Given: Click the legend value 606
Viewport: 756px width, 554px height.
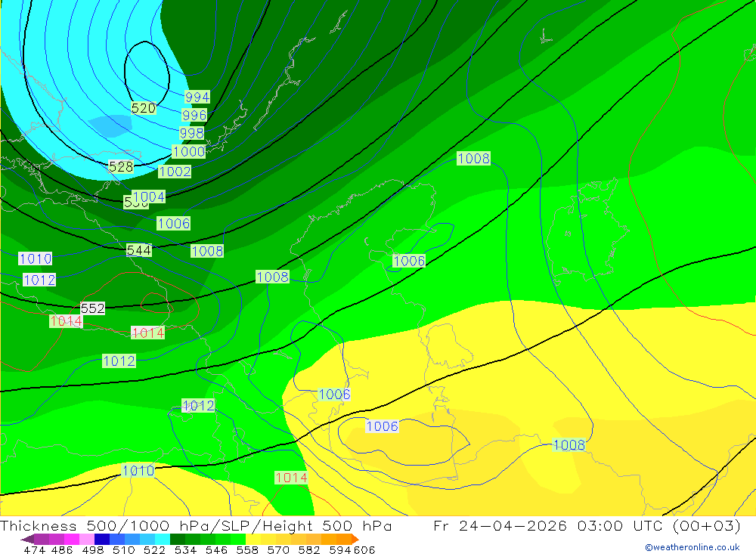Looking at the screenshot, I should [364, 549].
